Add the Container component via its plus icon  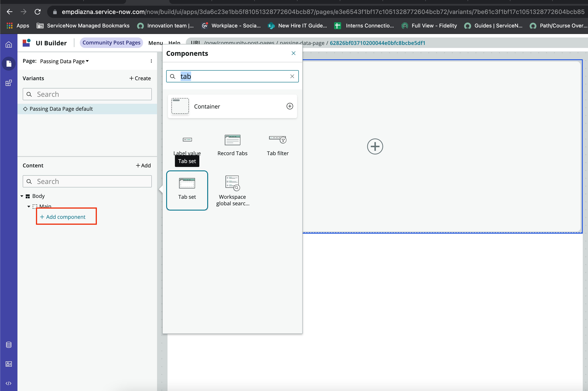tap(290, 106)
